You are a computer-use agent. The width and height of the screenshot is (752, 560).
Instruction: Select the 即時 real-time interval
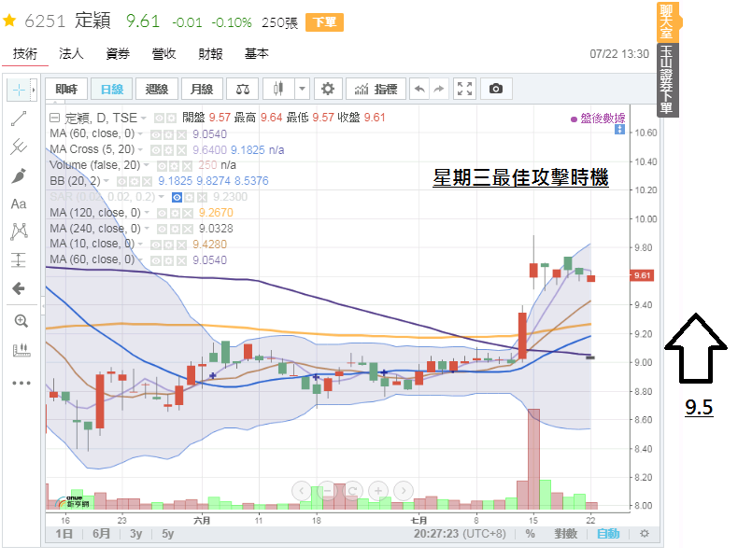tap(66, 89)
